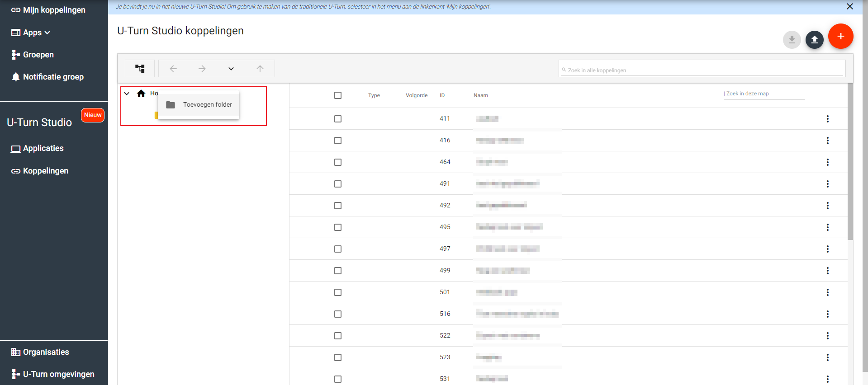Click the dark upload arrow icon

click(814, 40)
